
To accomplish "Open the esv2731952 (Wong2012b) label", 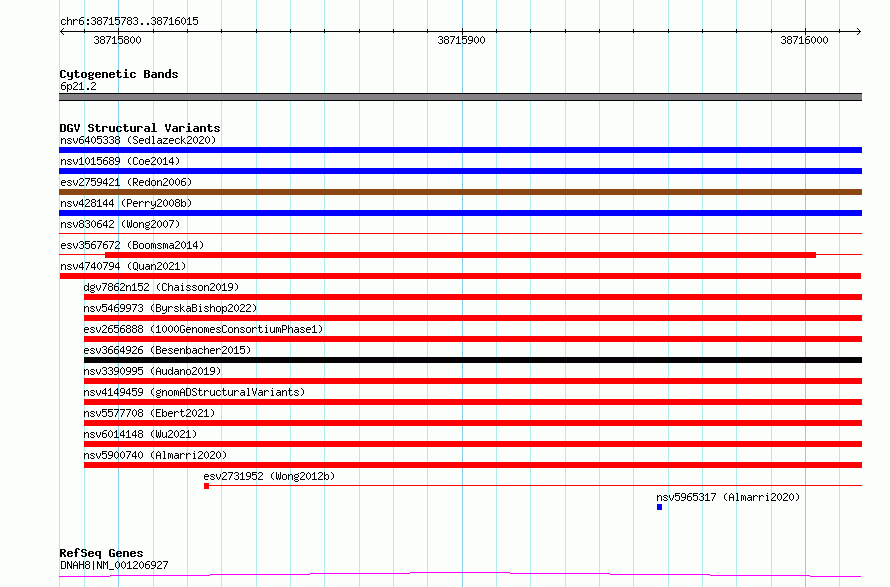I will pos(269,476).
